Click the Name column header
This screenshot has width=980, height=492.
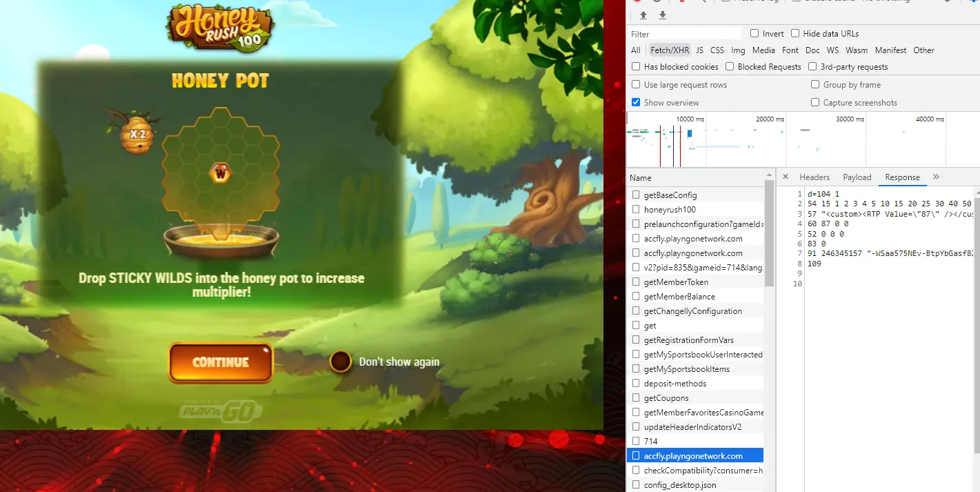(695, 177)
